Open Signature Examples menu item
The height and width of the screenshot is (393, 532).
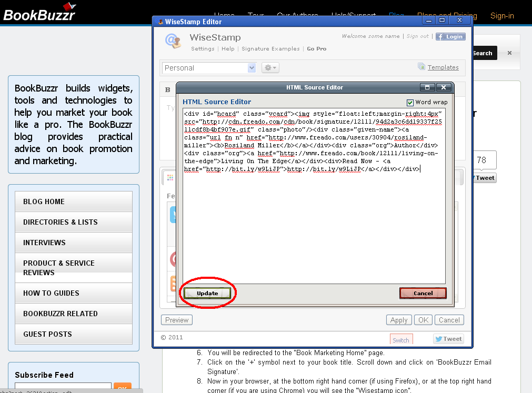pyautogui.click(x=270, y=49)
